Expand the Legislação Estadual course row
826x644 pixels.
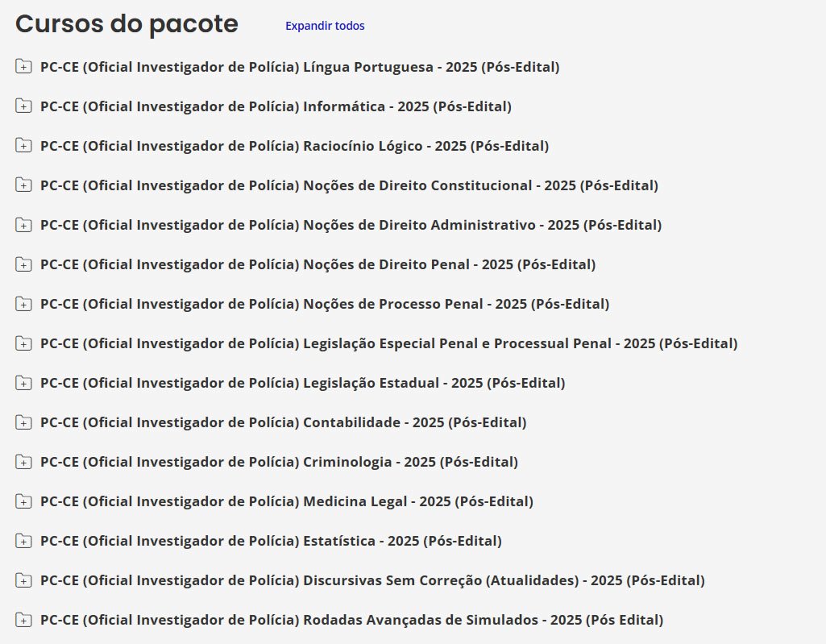pos(302,383)
